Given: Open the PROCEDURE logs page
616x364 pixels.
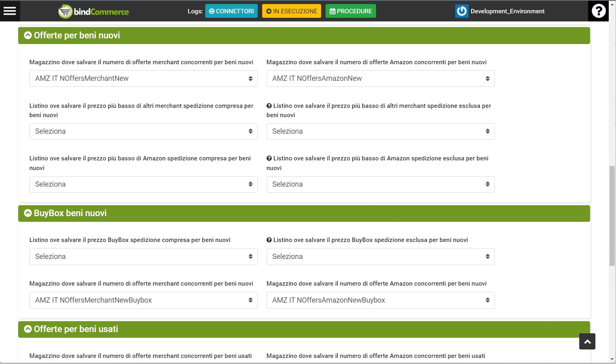Looking at the screenshot, I should pyautogui.click(x=351, y=11).
